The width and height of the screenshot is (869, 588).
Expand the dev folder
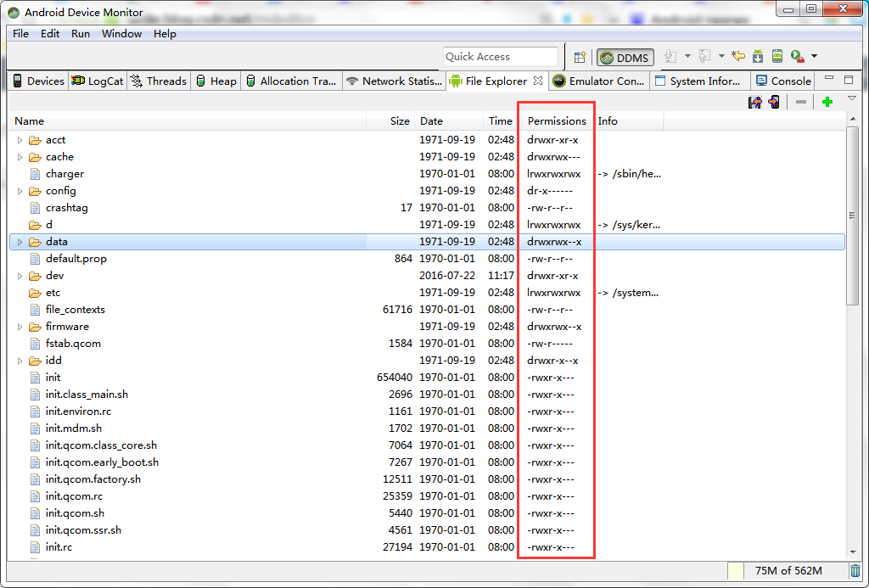point(20,276)
